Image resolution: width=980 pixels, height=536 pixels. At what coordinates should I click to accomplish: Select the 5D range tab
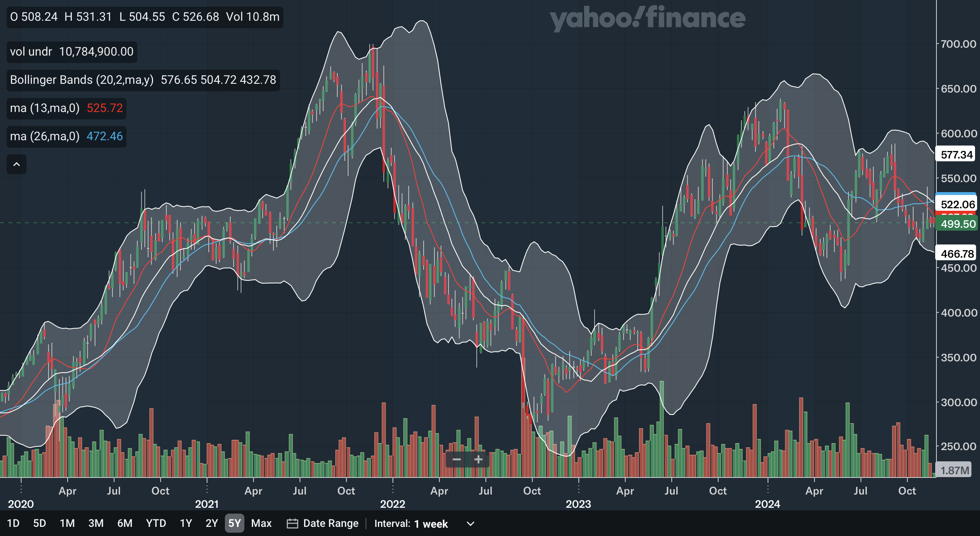[39, 523]
